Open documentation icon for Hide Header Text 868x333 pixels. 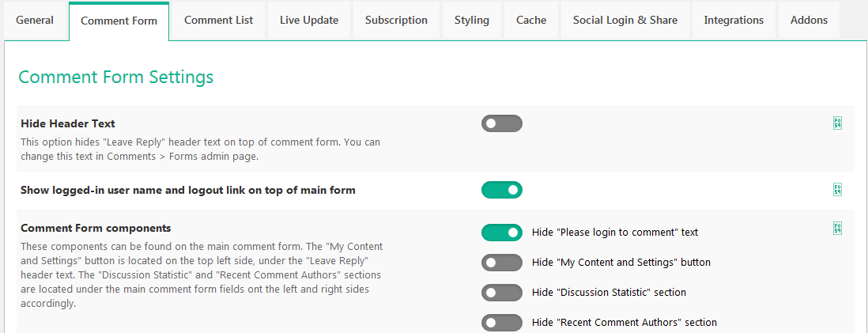pos(837,123)
